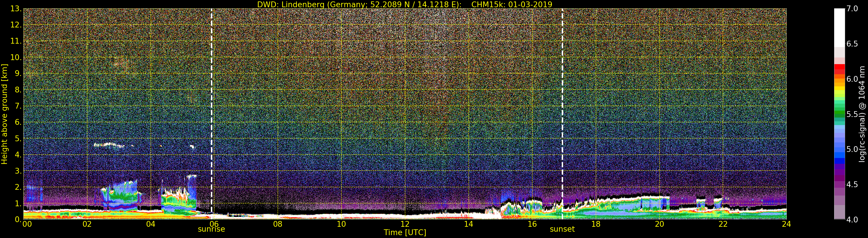This screenshot has height=238, width=868.
Task: Click the colorbar tick value 4.5
Action: (852, 185)
